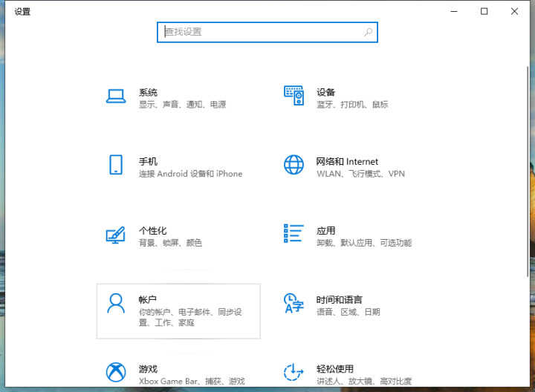Click the 设备 keyboard and speaker icon
Image resolution: width=535 pixels, height=392 pixels.
(x=294, y=96)
